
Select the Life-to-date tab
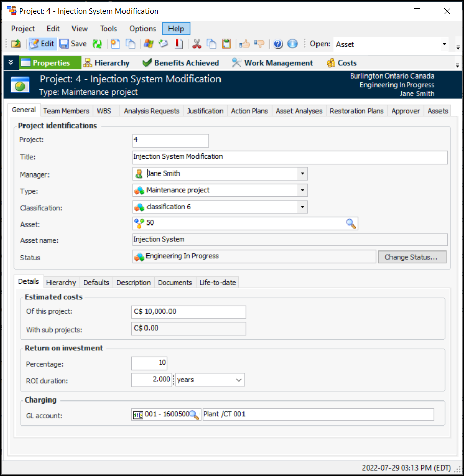tap(217, 283)
